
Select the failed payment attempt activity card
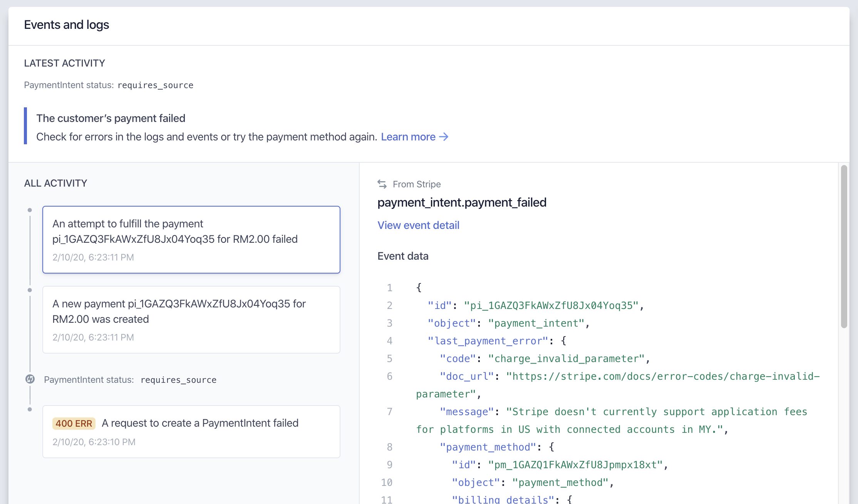point(191,240)
